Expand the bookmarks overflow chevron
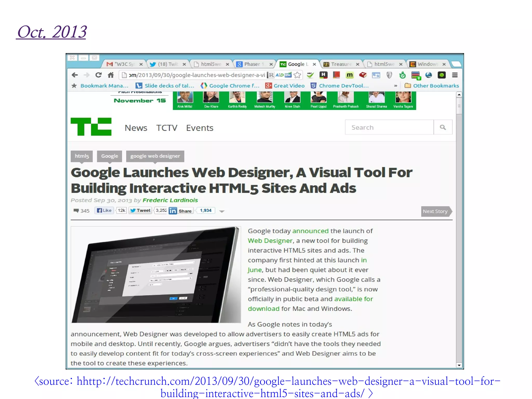Image resolution: width=532 pixels, height=399 pixels. [396, 86]
